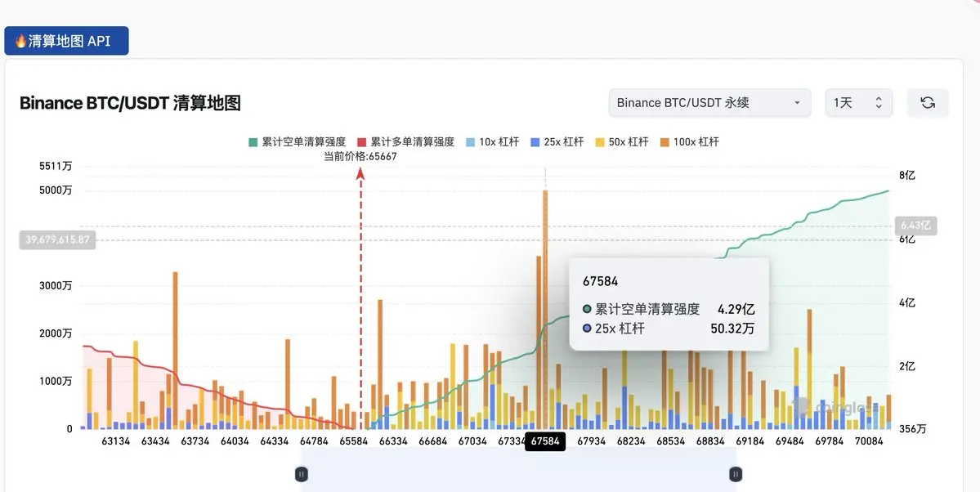980x492 pixels.
Task: Click the 3000万 y-axis label
Action: (55, 286)
